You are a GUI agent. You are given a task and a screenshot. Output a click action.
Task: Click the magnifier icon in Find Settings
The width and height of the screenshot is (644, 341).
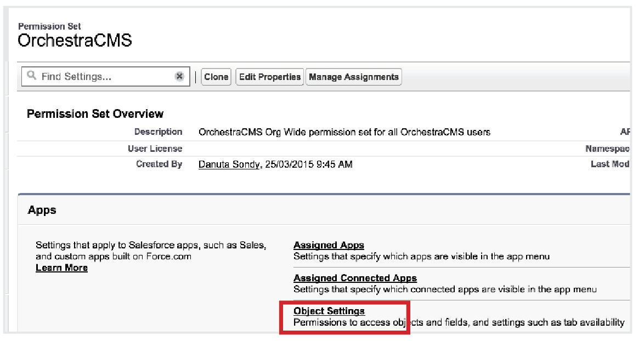(32, 76)
